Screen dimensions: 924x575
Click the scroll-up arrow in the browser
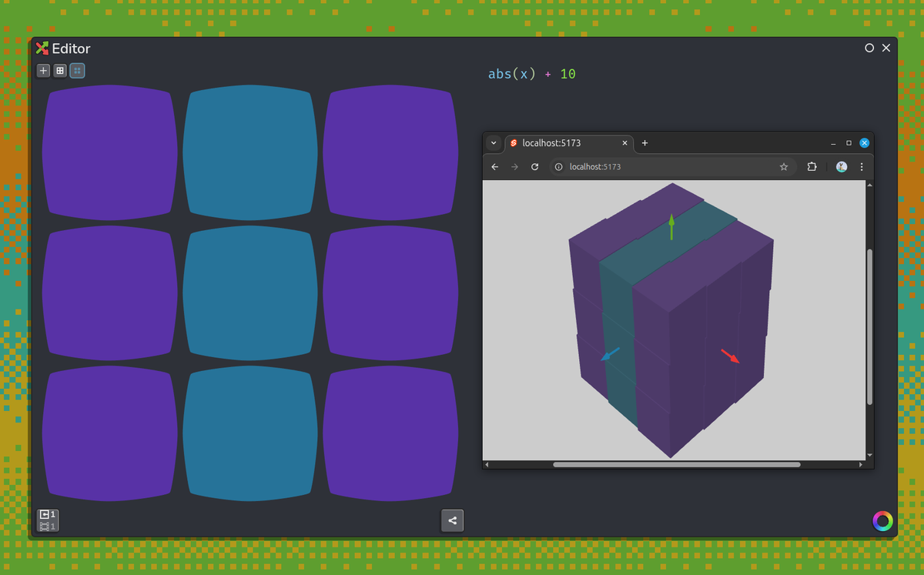click(x=870, y=185)
